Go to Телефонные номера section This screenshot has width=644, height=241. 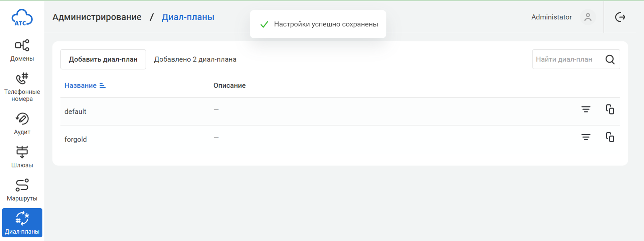point(22,87)
